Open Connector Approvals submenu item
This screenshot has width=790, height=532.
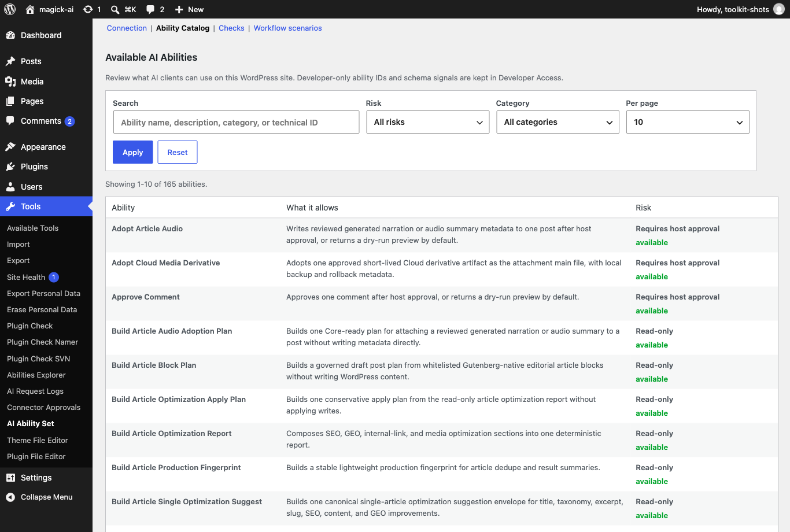click(44, 407)
